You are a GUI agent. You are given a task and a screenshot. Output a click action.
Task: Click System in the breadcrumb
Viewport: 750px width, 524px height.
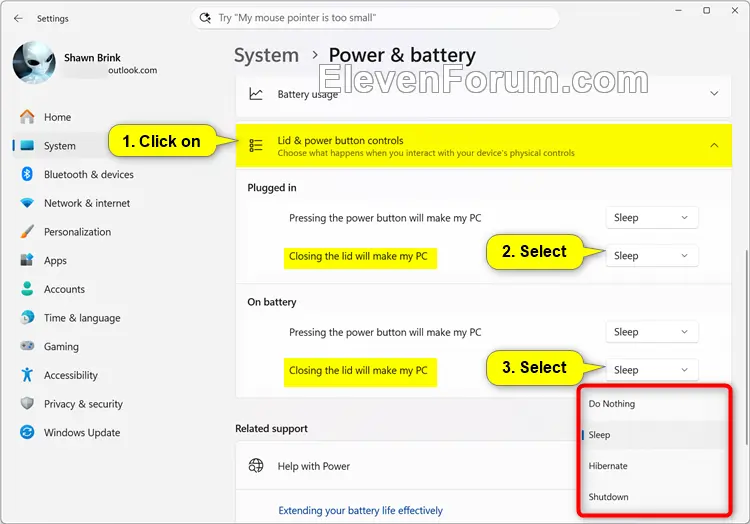(266, 55)
